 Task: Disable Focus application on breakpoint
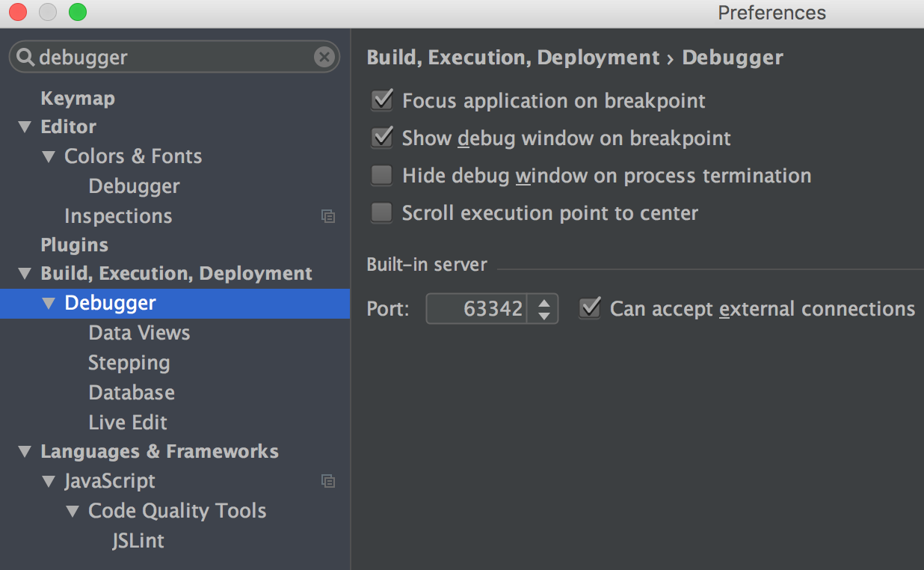[x=381, y=100]
